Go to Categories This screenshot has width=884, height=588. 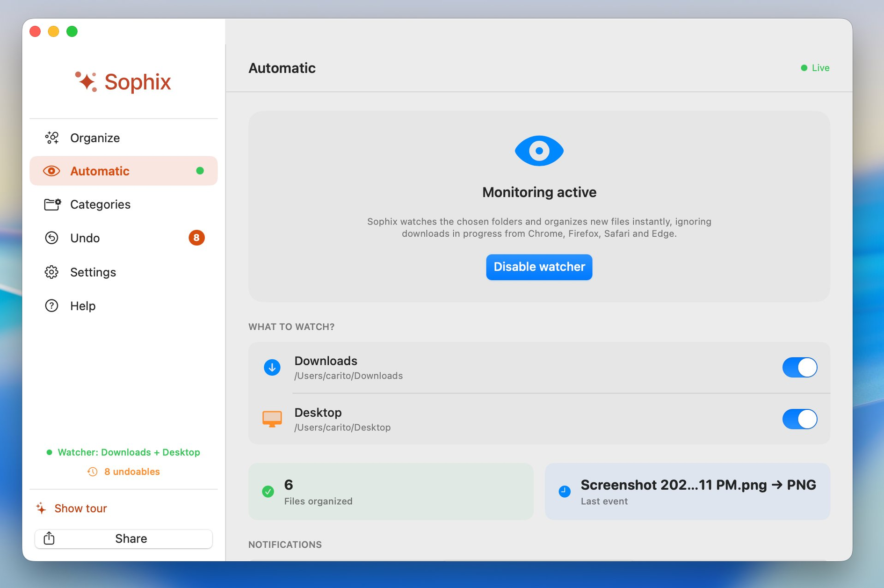click(x=123, y=204)
